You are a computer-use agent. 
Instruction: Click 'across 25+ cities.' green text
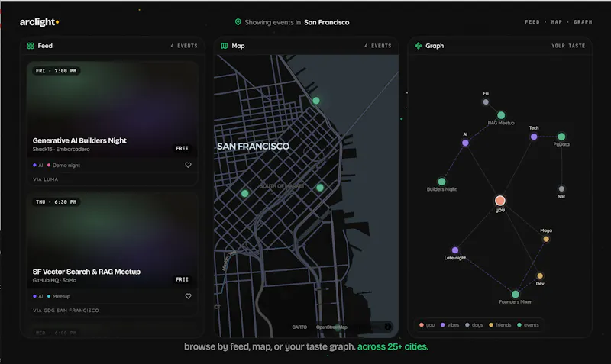tap(393, 346)
